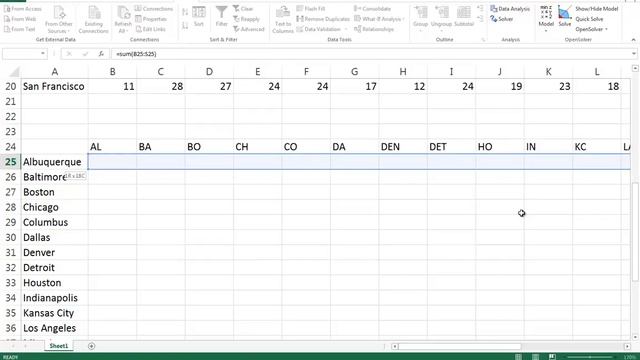
Task: Click Advanced filter button
Action: point(249,29)
